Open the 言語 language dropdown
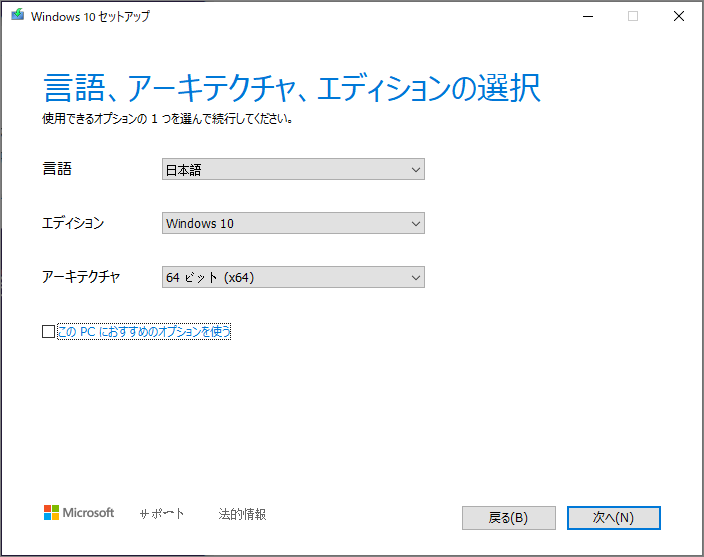 [293, 169]
